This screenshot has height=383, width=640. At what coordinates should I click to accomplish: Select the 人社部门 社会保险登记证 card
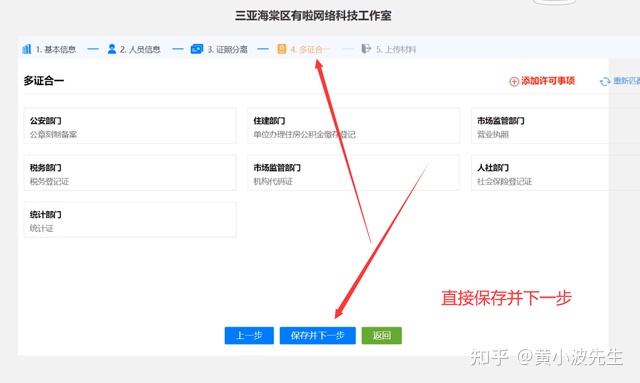556,173
